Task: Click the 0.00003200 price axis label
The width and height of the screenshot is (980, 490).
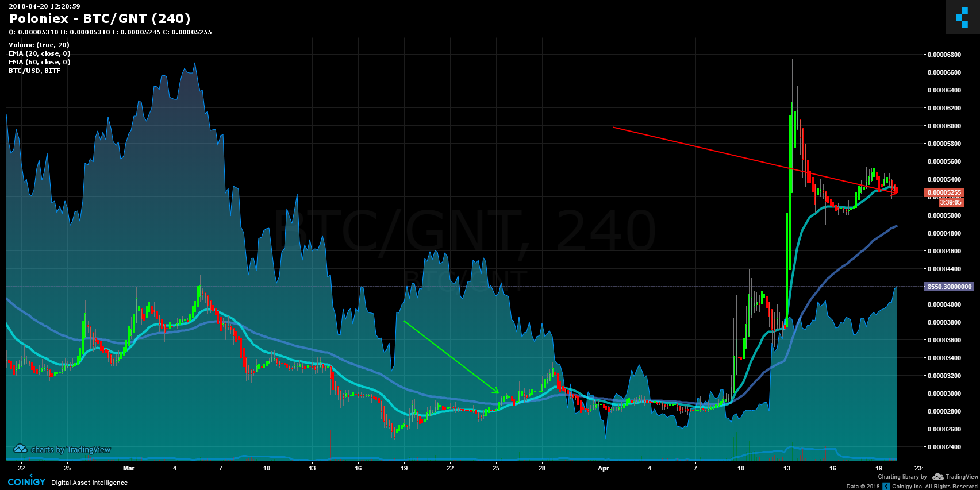Action: [944, 376]
